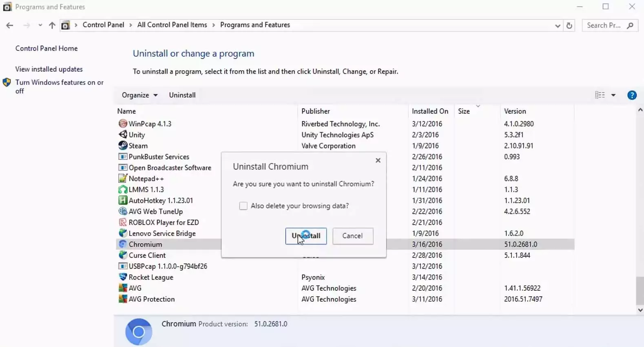Click the AVG program icon by AVG 1.41.1.56922
644x347 pixels.
click(122, 288)
